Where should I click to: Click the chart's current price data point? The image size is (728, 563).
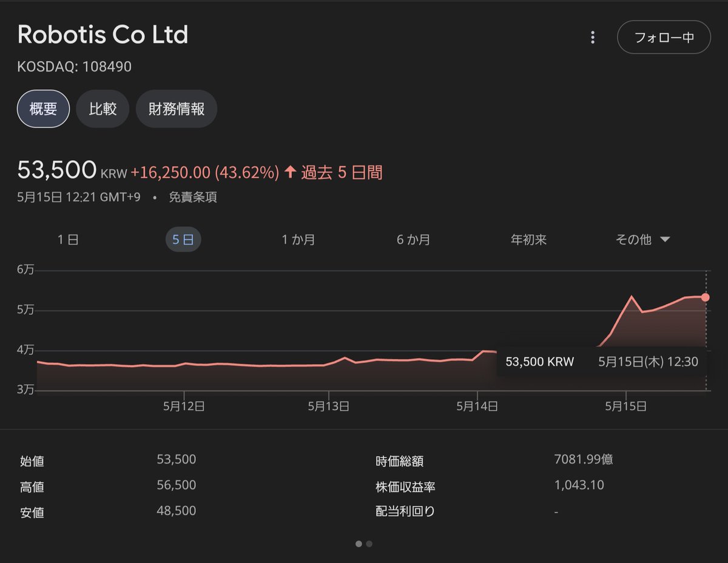pyautogui.click(x=705, y=297)
